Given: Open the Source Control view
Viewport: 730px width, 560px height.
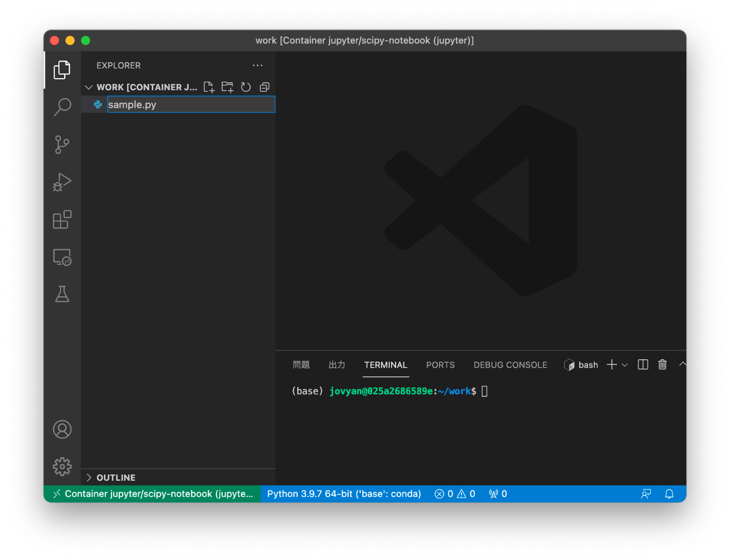Looking at the screenshot, I should 62,144.
